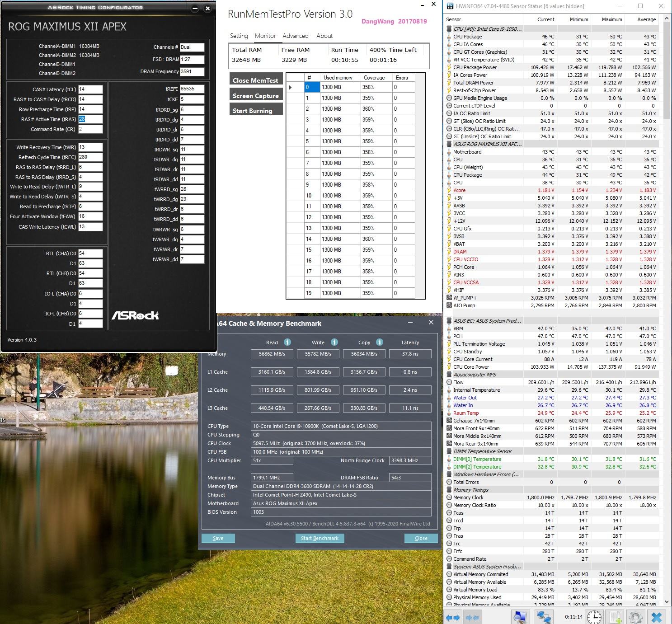672x624 pixels.
Task: Start HWiNFO logging with sheet-plus icon
Action: (616, 617)
